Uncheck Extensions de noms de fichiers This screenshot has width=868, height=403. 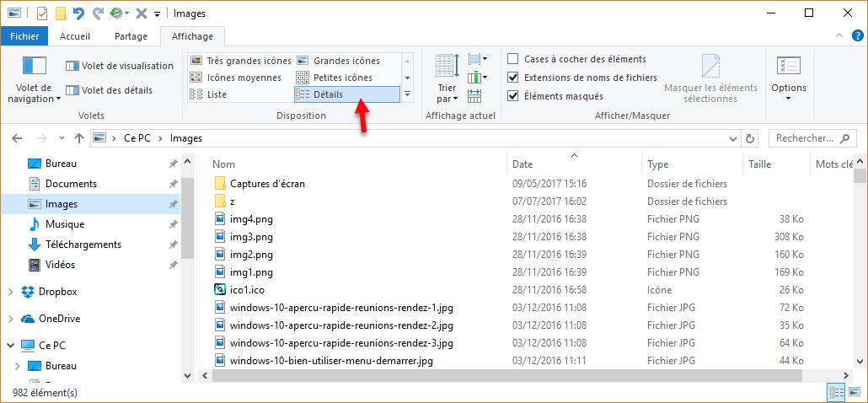(513, 78)
